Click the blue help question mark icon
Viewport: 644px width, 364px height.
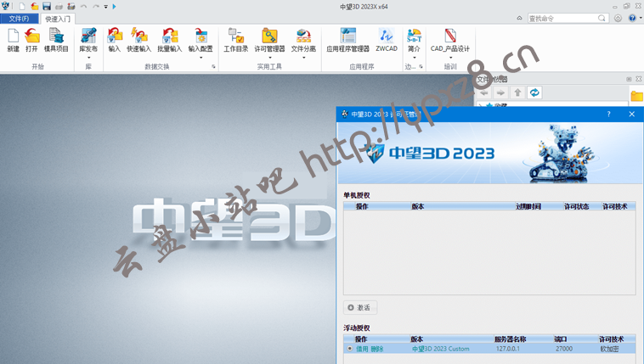pos(632,18)
